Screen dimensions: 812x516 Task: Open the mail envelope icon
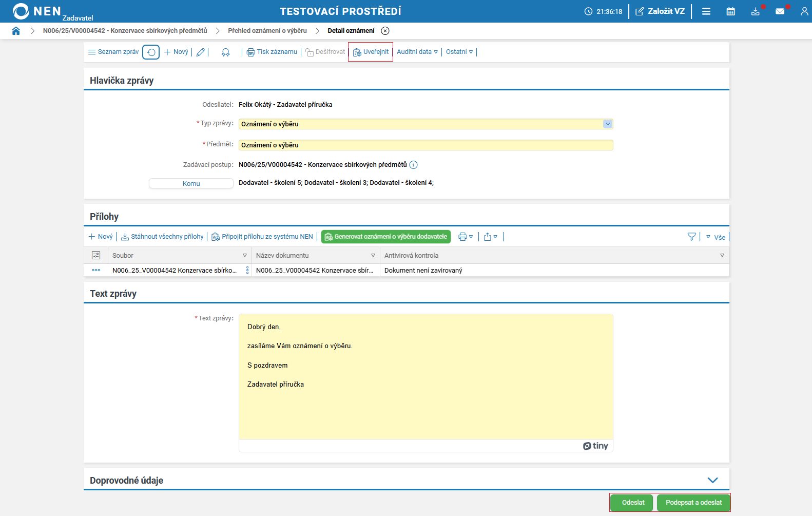coord(780,11)
